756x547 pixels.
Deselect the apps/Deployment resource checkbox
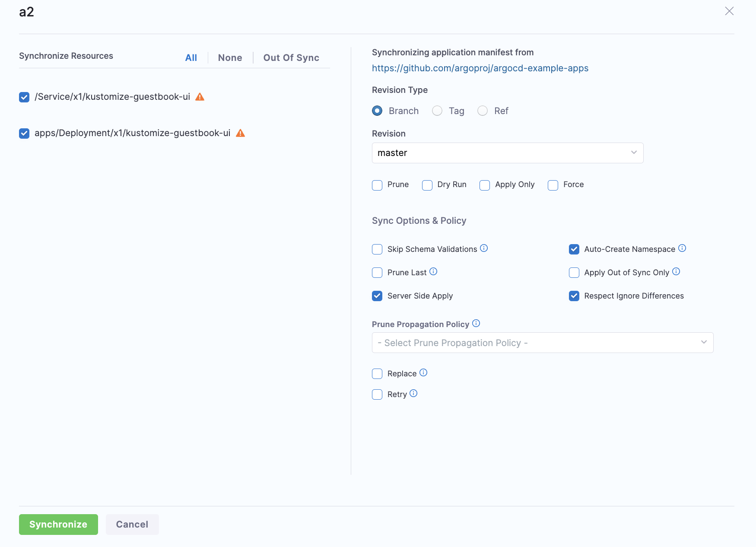click(24, 134)
